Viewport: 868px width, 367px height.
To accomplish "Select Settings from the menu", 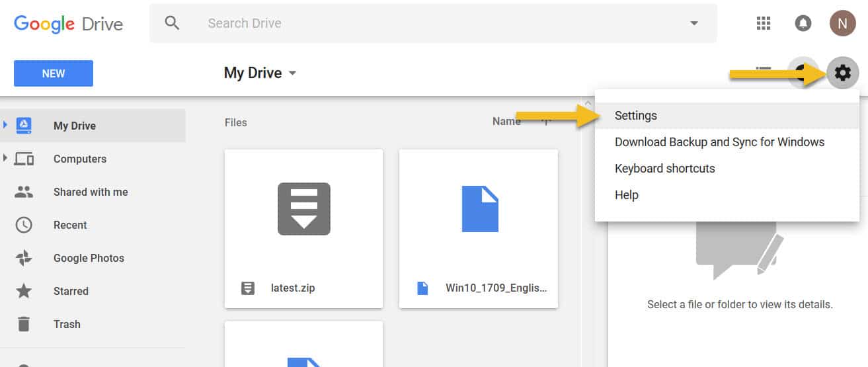I will 636,116.
